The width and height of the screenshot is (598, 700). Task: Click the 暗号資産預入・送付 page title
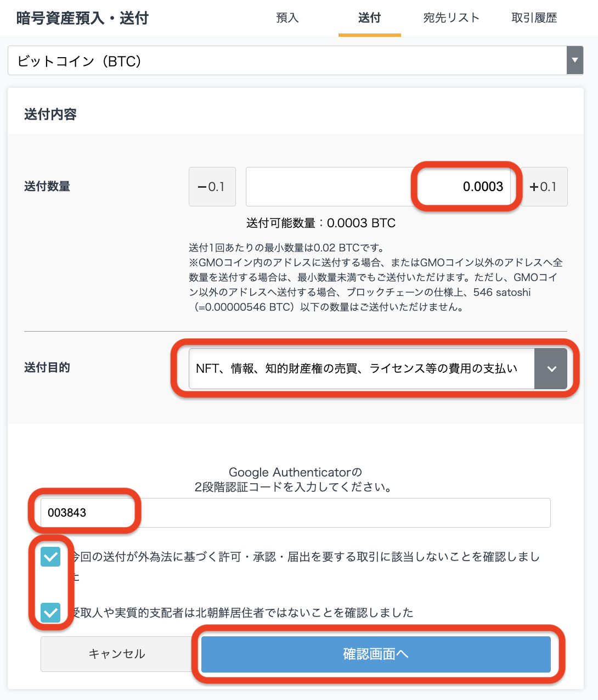click(82, 18)
